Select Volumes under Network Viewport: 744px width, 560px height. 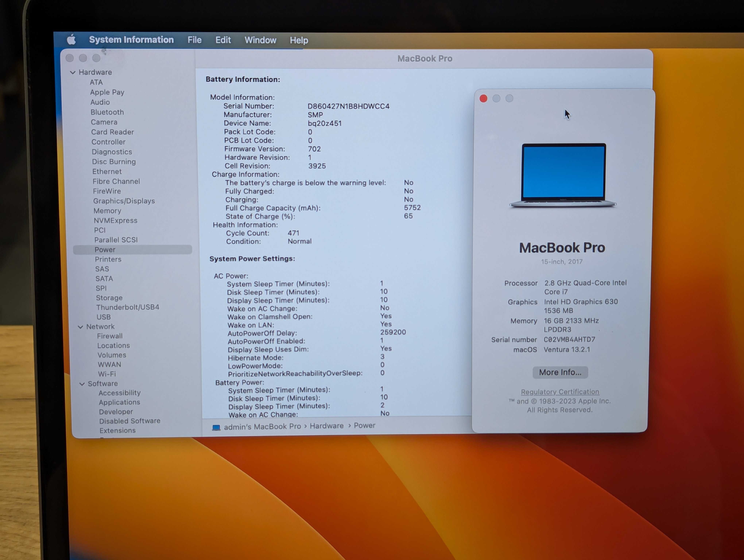click(x=112, y=355)
